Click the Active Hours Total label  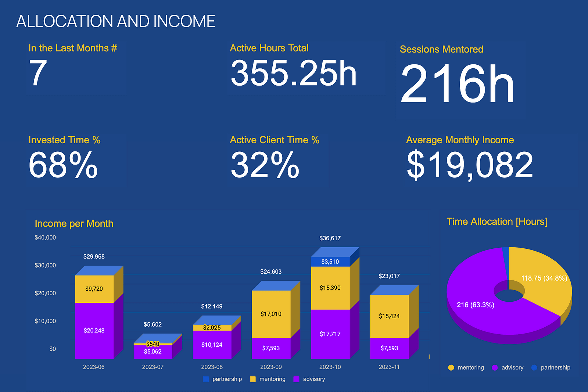coord(269,48)
